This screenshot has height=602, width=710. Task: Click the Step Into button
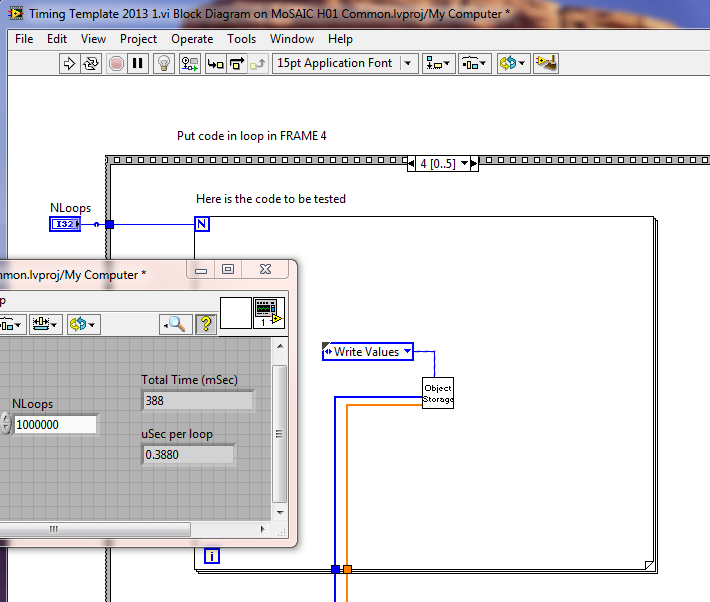pyautogui.click(x=216, y=63)
